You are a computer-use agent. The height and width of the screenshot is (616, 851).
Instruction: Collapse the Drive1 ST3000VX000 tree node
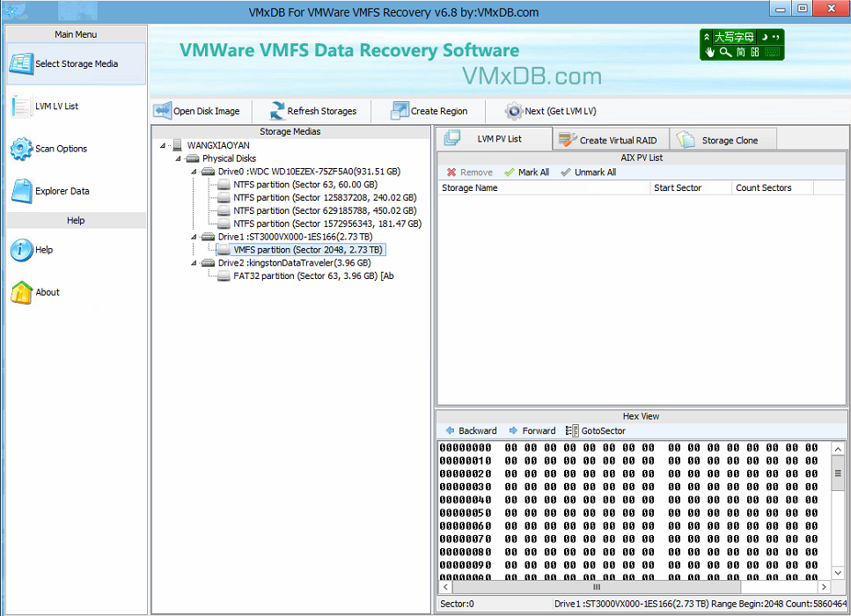194,237
